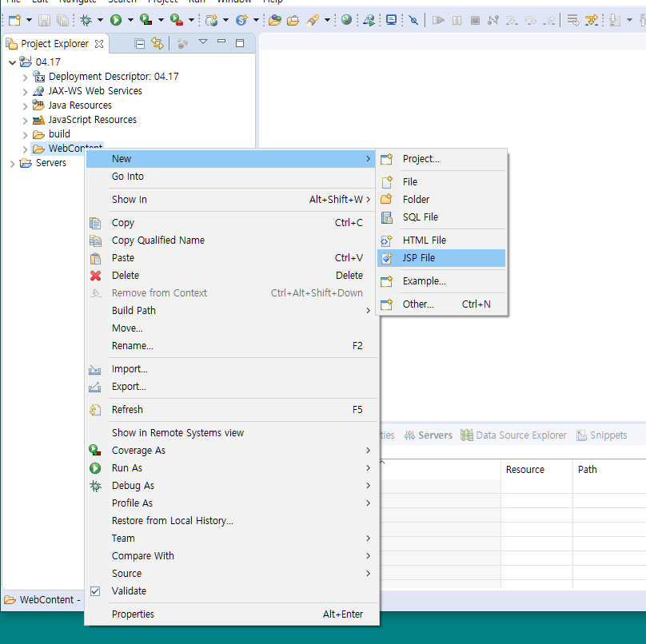Collapse the 04.17 project node
Screen dimensions: 646x644
coord(12,62)
